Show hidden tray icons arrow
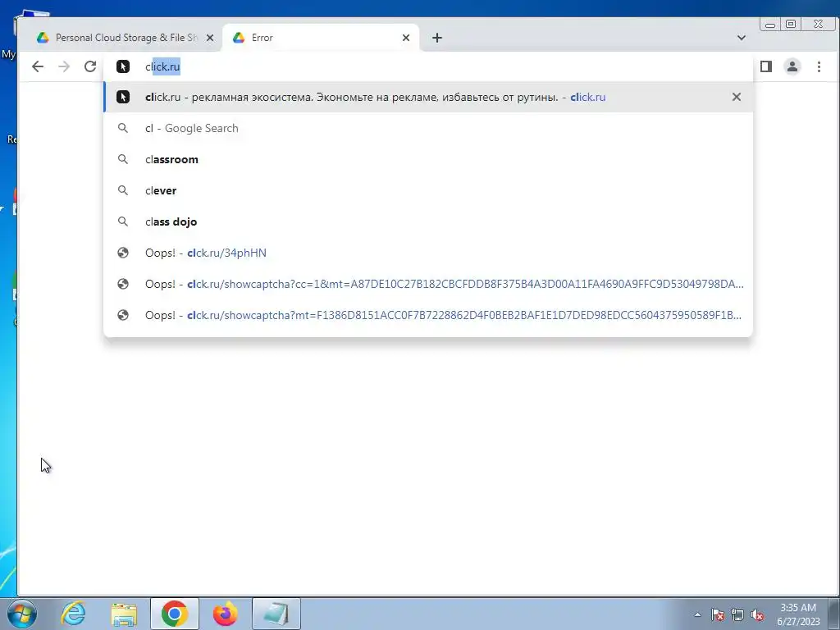 [x=697, y=614]
